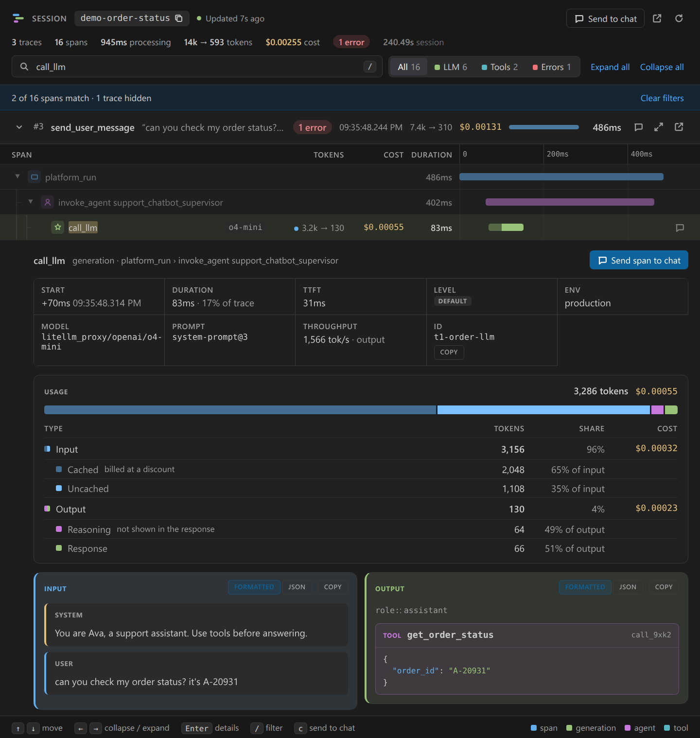Copy the t1-order-llm span ID

point(449,352)
